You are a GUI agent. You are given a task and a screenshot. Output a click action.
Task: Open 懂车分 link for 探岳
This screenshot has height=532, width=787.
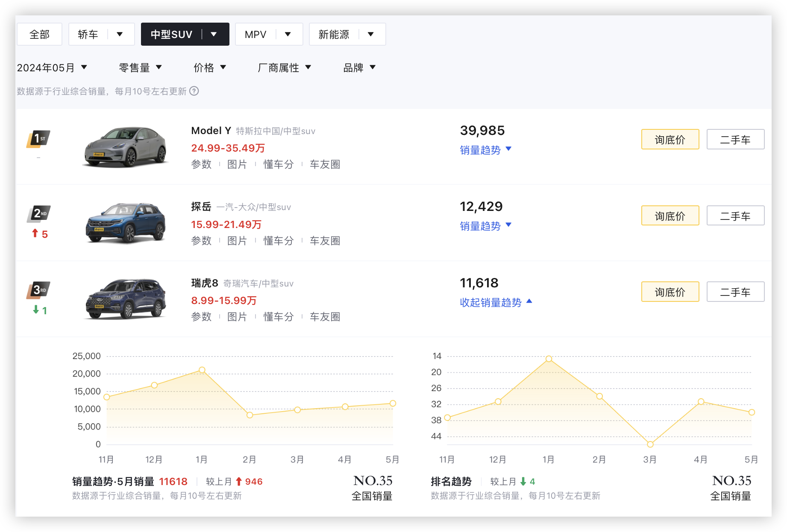(x=279, y=241)
